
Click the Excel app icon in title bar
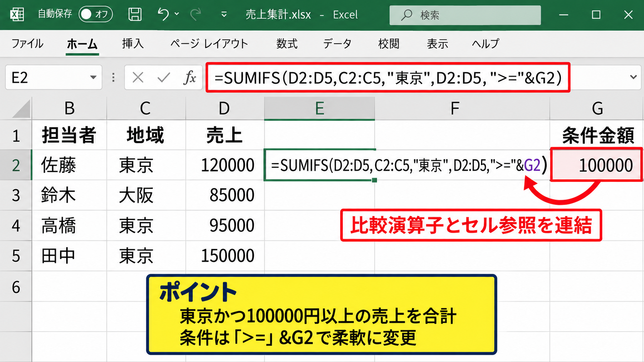pos(17,15)
